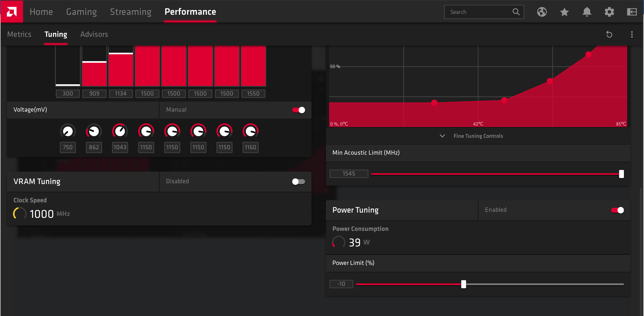644x316 pixels.
Task: Disable the Power Tuning switch
Action: 617,210
